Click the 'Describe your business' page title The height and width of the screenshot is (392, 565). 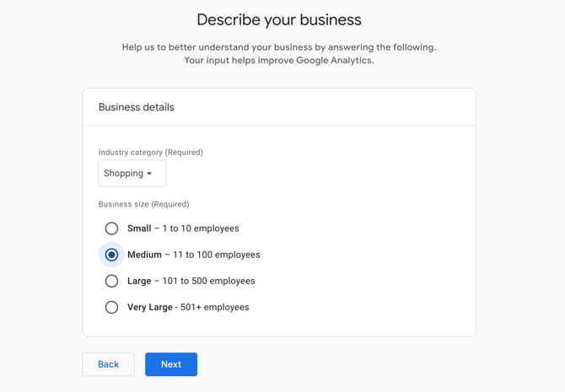click(279, 20)
